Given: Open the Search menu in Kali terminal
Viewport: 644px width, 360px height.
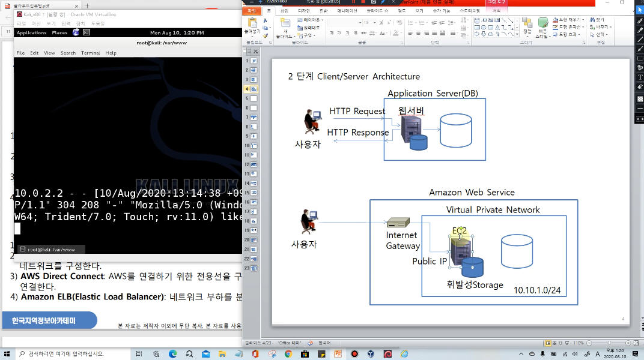Looking at the screenshot, I should coord(68,53).
